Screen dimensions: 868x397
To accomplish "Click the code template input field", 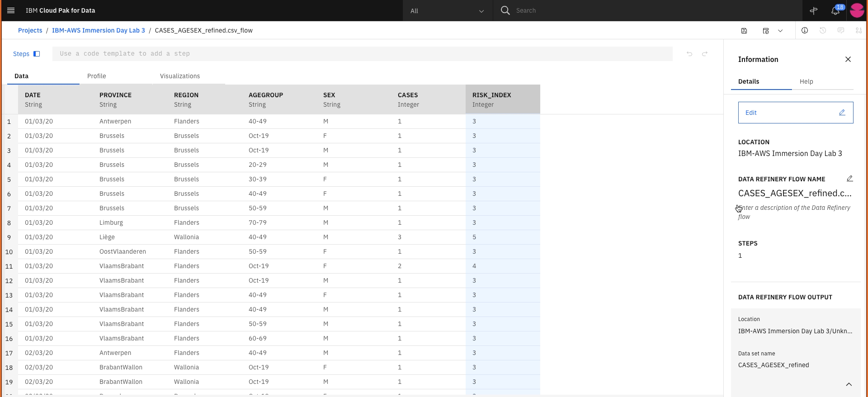I will tap(362, 54).
